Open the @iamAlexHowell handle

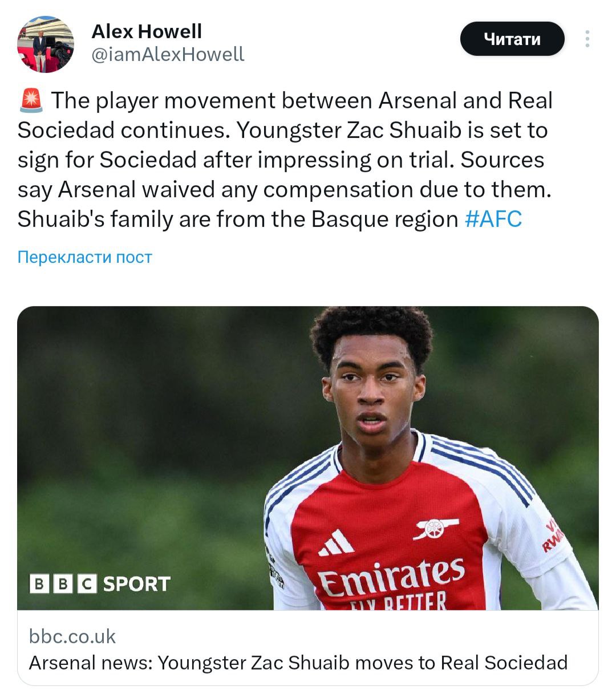(168, 54)
